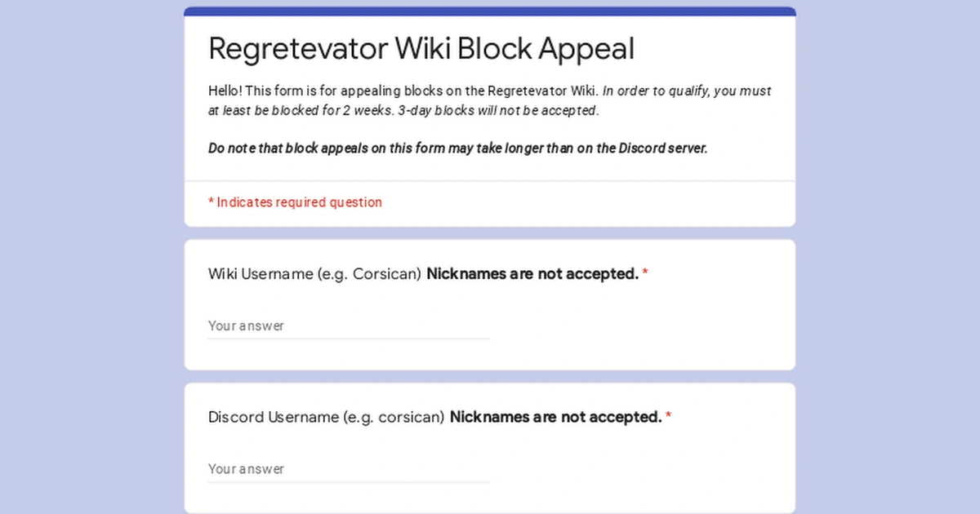Click the Your answer placeholder under Discord Username
980x514 pixels.
pyautogui.click(x=247, y=469)
